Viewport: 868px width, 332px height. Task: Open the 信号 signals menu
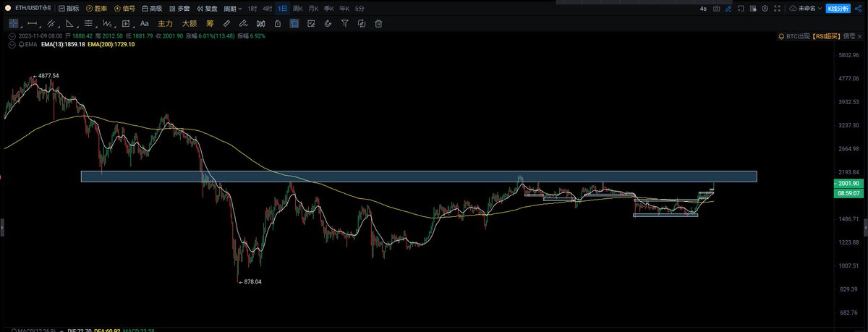coord(124,8)
